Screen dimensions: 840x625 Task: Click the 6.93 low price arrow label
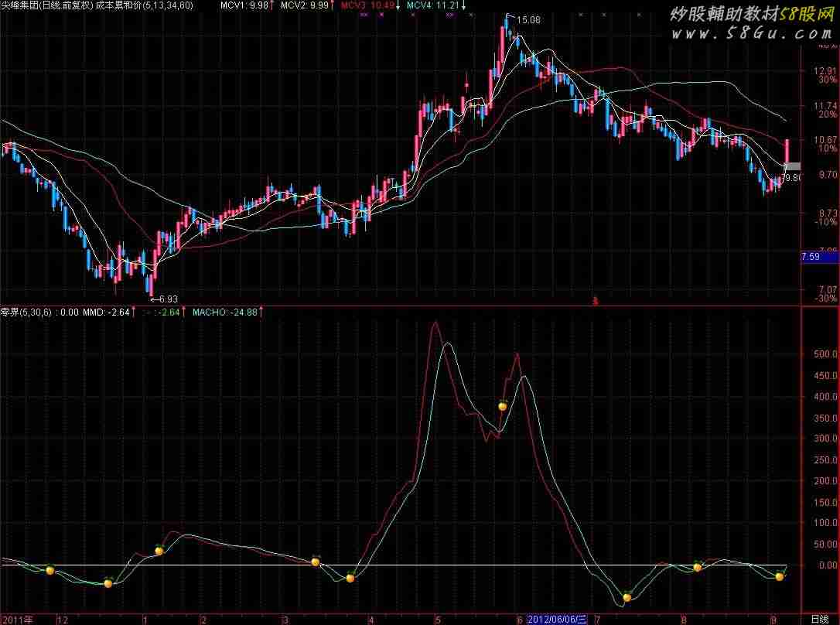tap(163, 299)
